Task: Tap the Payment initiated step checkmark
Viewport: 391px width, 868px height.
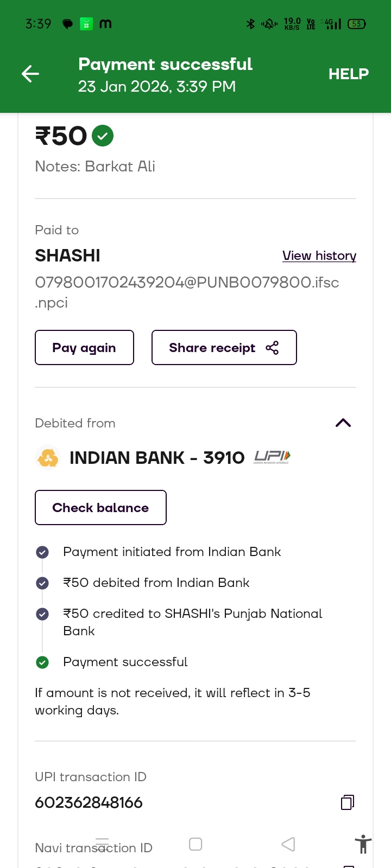Action: [x=42, y=552]
